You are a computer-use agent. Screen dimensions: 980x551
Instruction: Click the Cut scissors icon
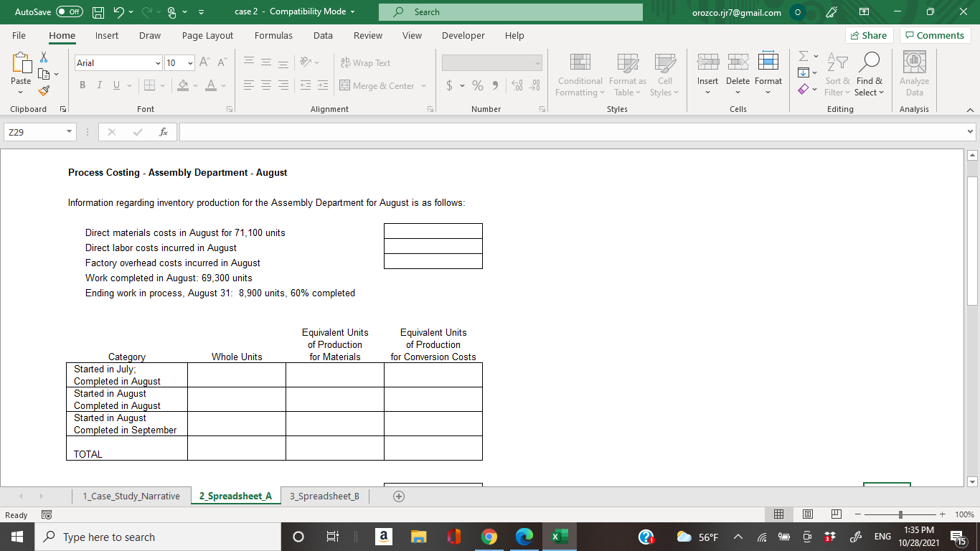click(x=43, y=58)
